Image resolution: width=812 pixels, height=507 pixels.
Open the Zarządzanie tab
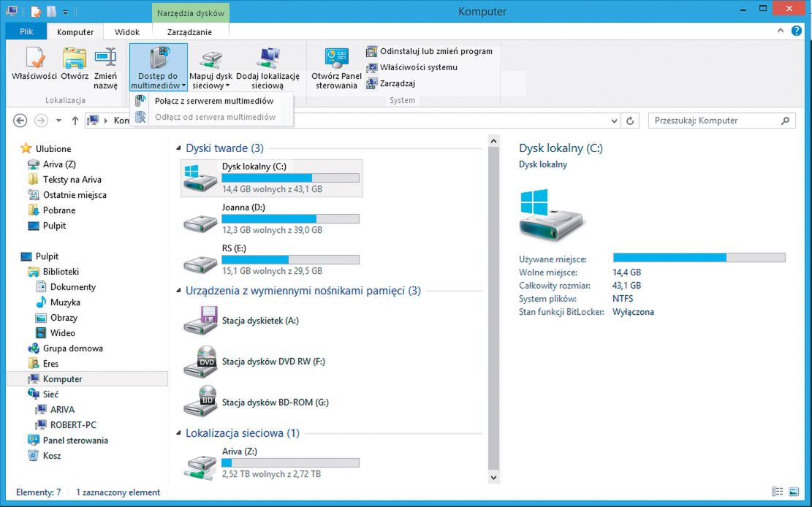pyautogui.click(x=189, y=32)
